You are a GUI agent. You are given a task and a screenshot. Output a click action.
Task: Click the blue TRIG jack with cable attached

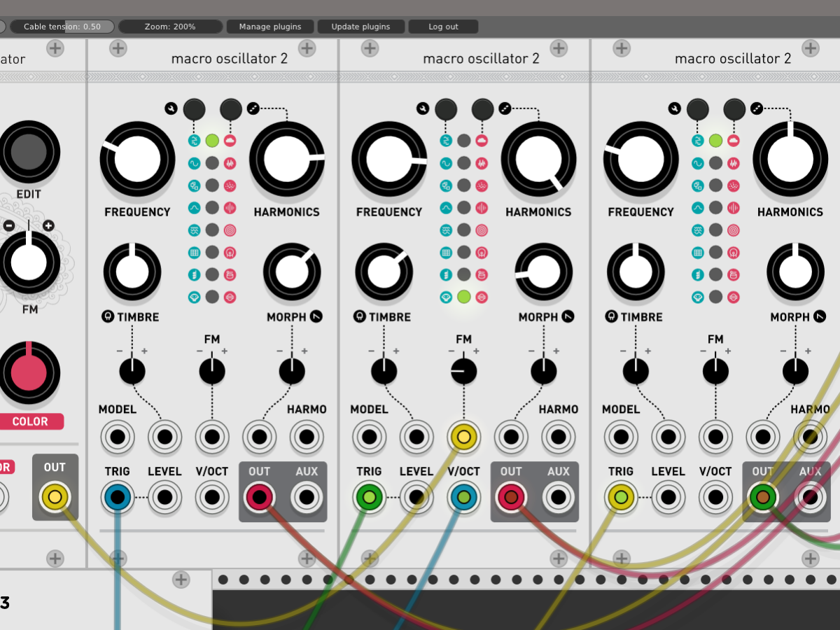click(x=118, y=498)
